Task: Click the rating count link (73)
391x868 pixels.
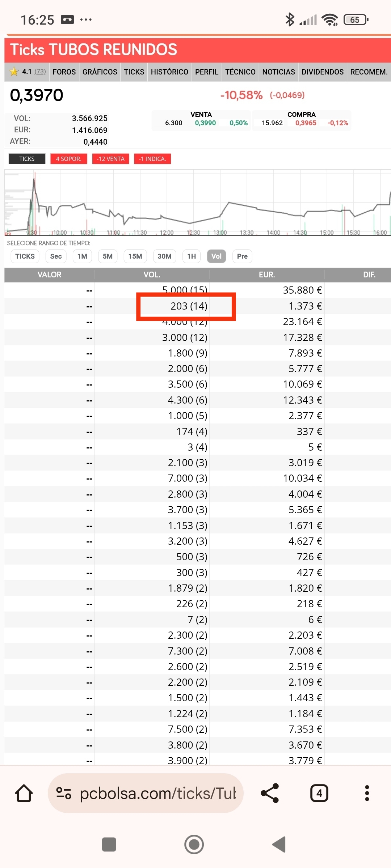Action: (x=40, y=72)
